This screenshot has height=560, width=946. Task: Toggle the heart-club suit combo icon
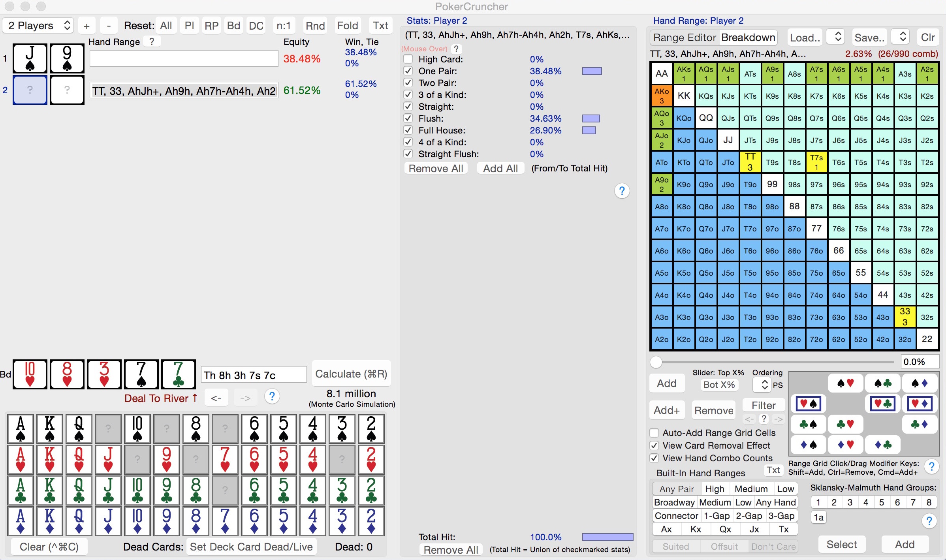(882, 404)
